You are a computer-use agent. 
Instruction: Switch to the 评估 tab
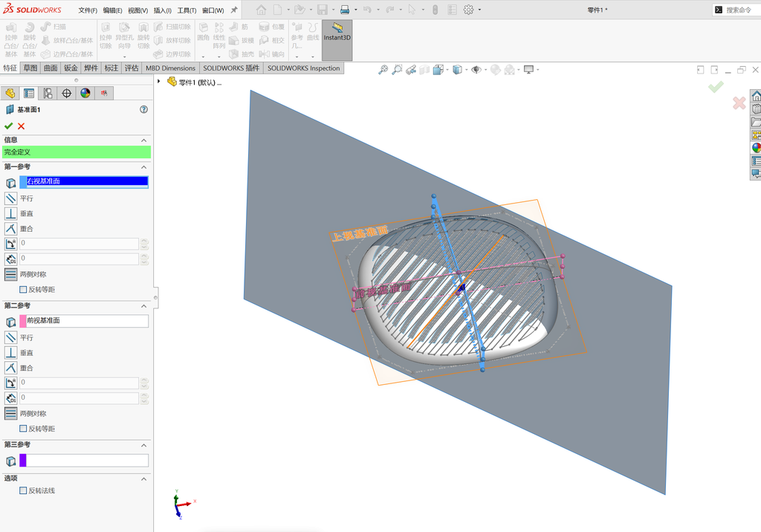[132, 68]
